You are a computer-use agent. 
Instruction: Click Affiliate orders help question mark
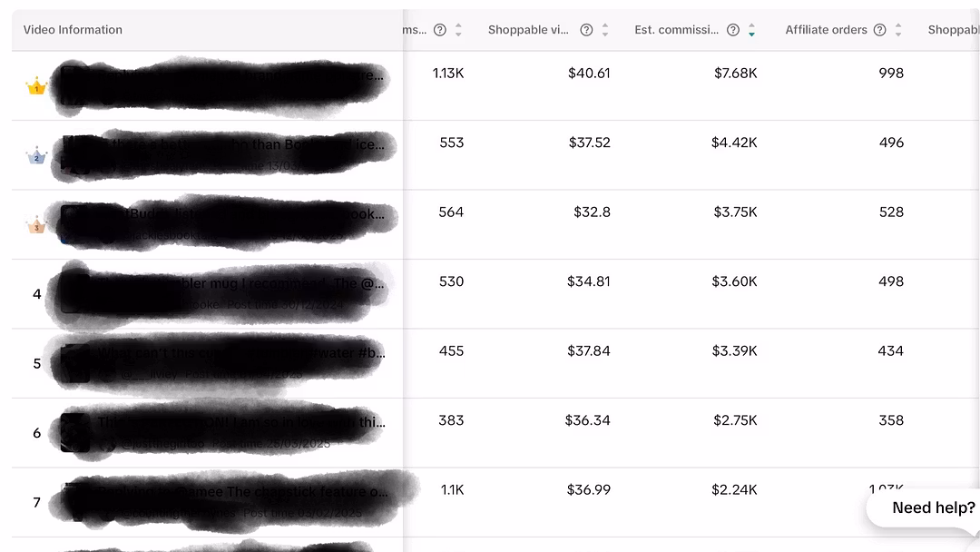click(879, 30)
